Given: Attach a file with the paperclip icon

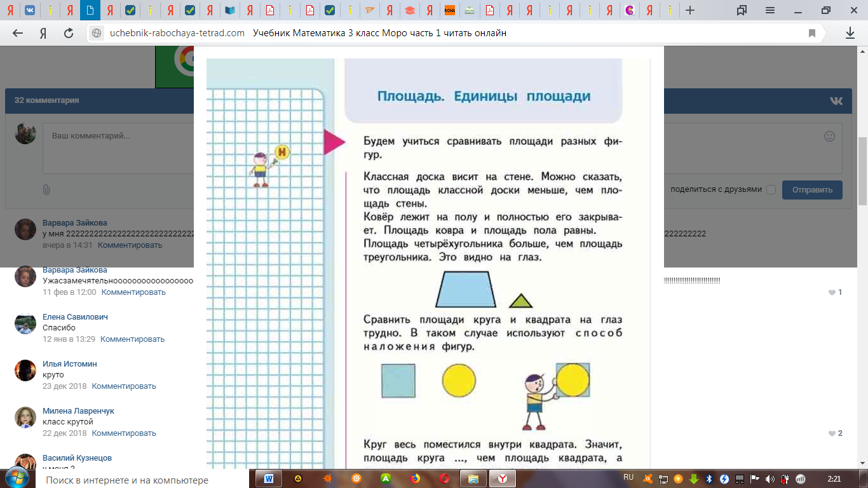Looking at the screenshot, I should pyautogui.click(x=46, y=189).
